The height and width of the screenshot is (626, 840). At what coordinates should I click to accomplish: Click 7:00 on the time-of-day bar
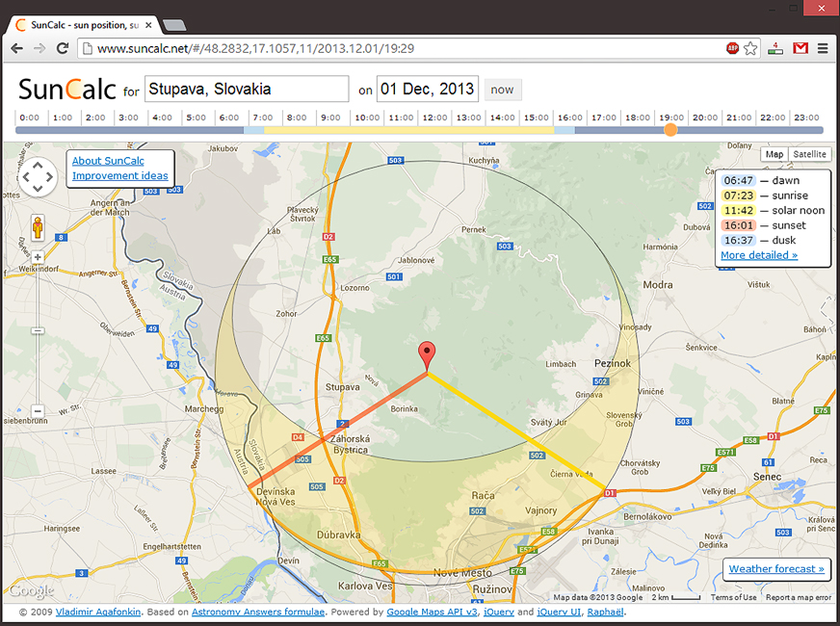click(262, 117)
